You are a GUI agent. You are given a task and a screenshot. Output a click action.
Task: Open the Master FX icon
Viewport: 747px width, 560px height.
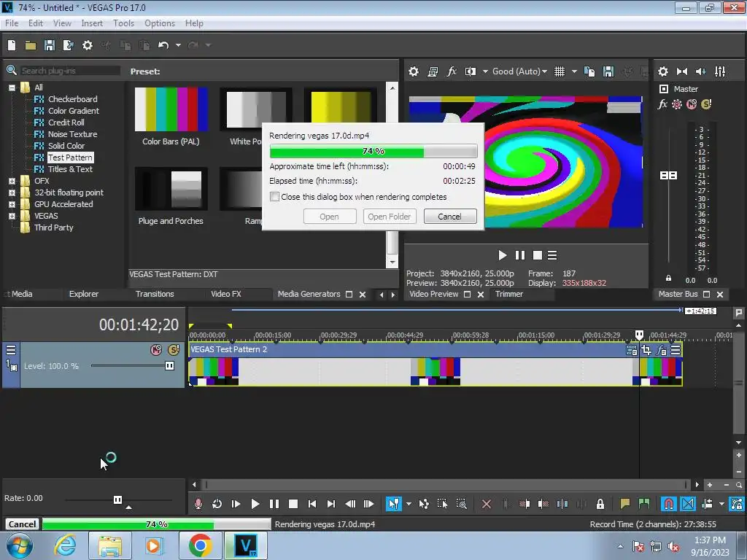662,104
